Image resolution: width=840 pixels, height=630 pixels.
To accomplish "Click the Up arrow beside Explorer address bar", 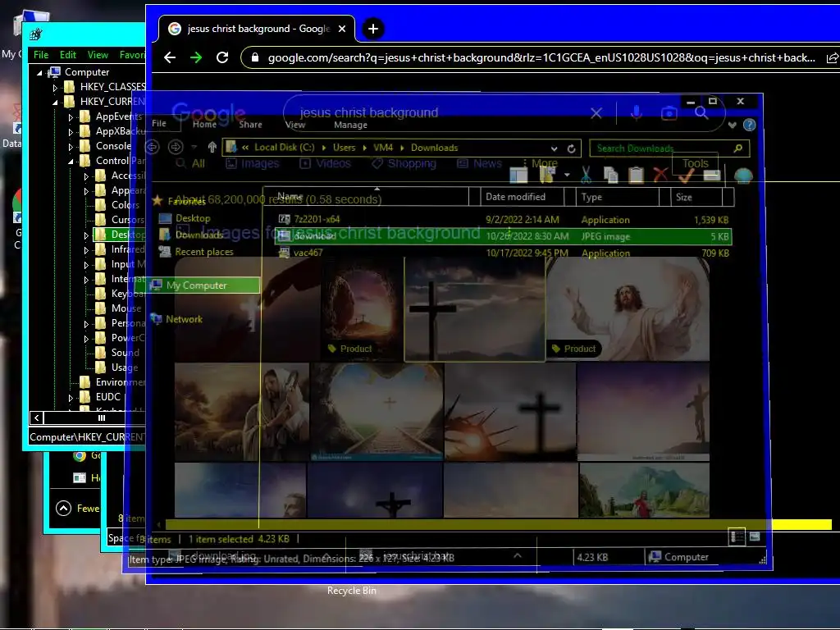I will (212, 147).
